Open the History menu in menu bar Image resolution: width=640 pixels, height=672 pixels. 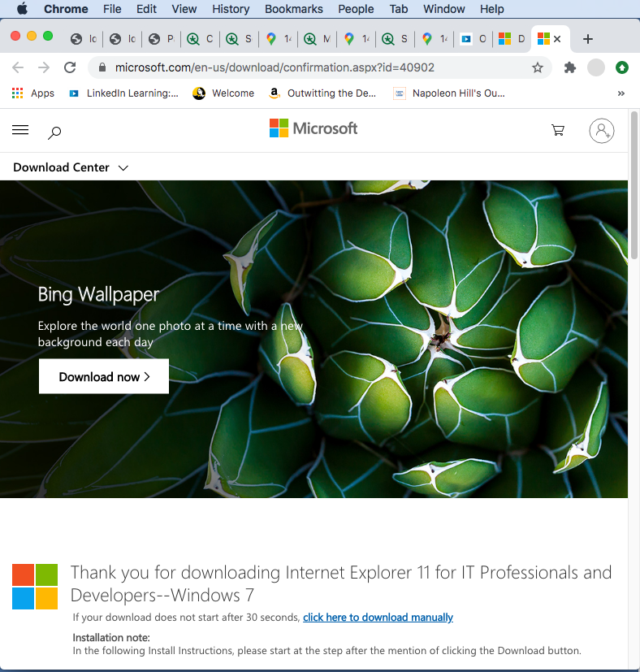click(x=231, y=9)
